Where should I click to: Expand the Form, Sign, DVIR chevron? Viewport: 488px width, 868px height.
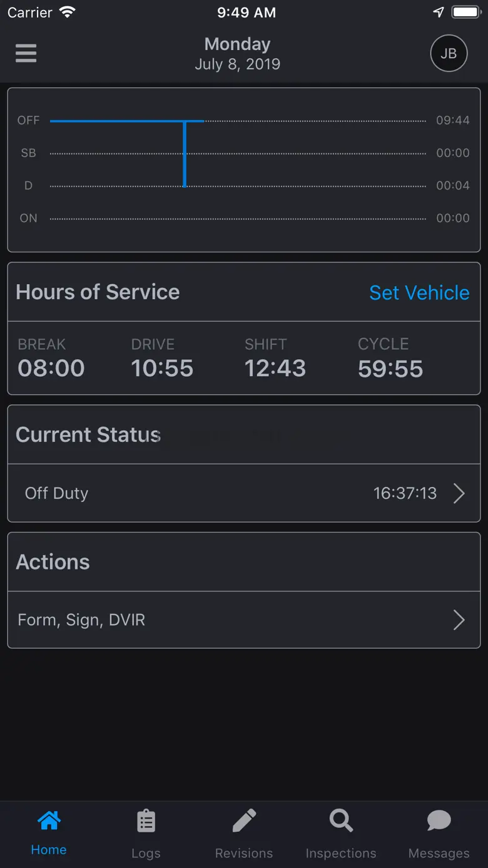coord(459,620)
